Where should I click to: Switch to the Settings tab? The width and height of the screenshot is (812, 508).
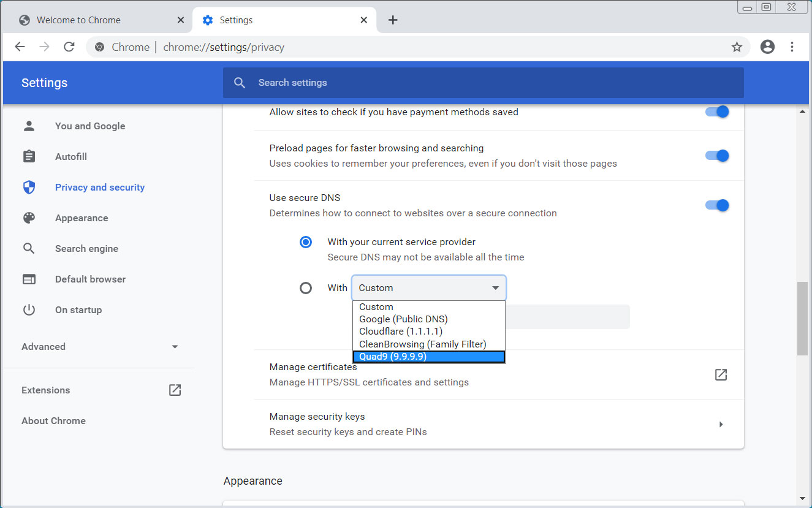(284, 20)
